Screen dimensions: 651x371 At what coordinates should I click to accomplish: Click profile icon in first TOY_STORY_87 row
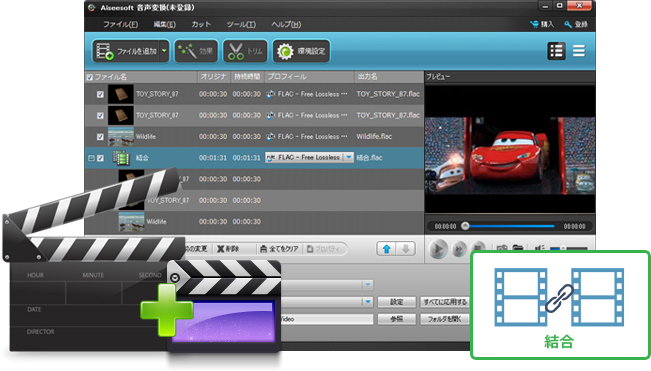pyautogui.click(x=271, y=94)
